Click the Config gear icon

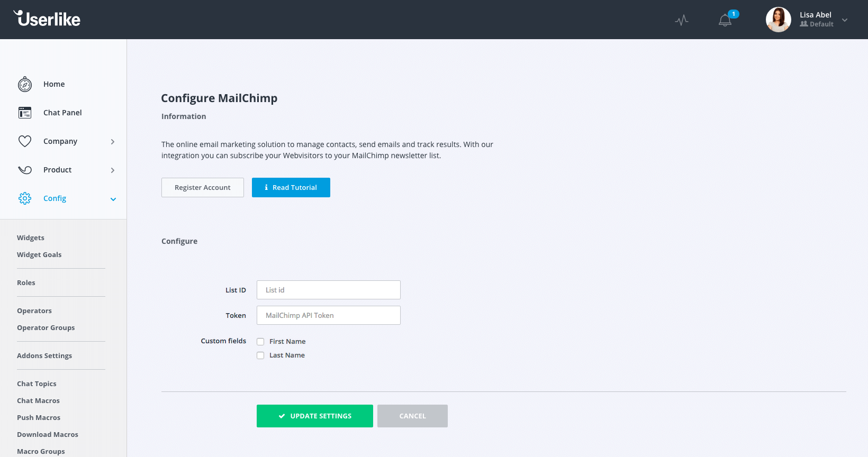coord(25,198)
